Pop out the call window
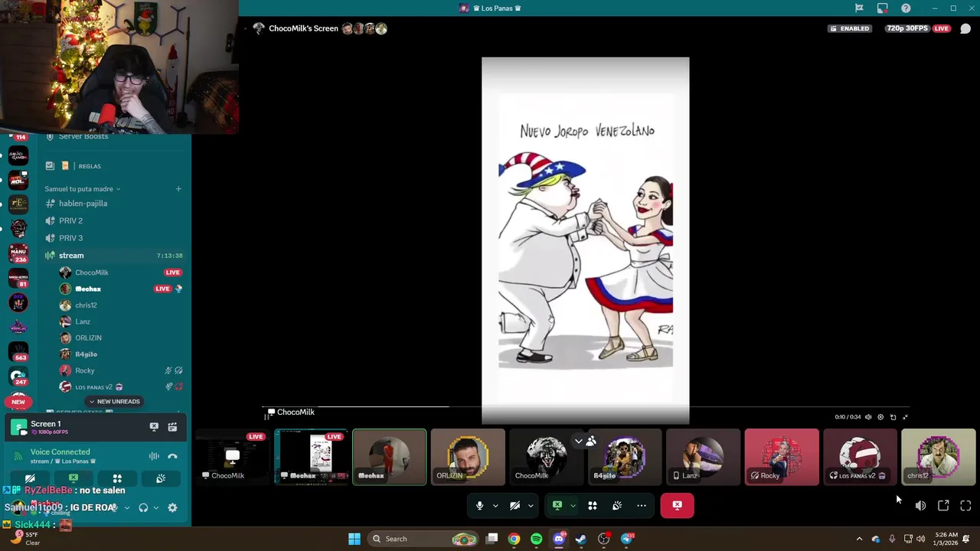This screenshot has width=980, height=551. tap(943, 506)
